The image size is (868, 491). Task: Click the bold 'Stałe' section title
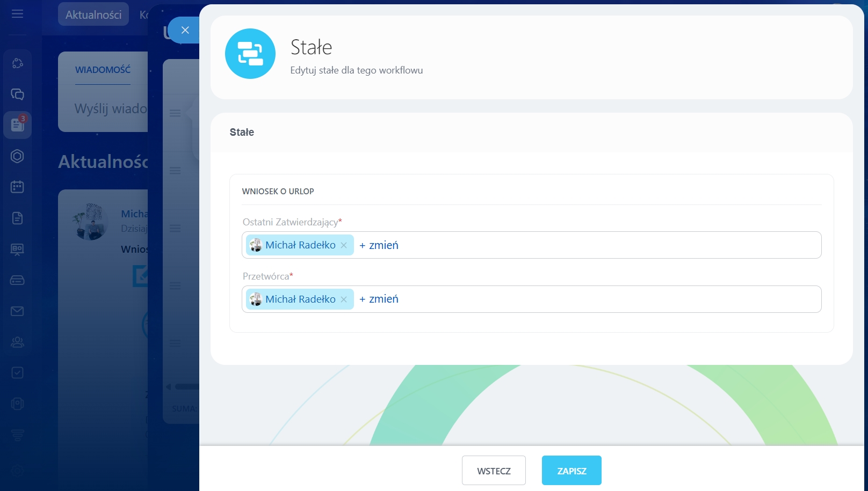(x=242, y=133)
